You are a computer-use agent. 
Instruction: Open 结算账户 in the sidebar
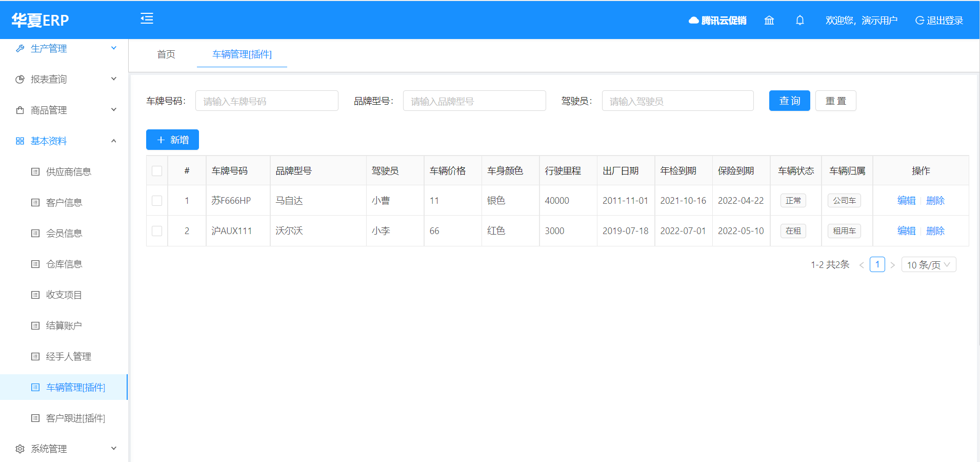64,325
